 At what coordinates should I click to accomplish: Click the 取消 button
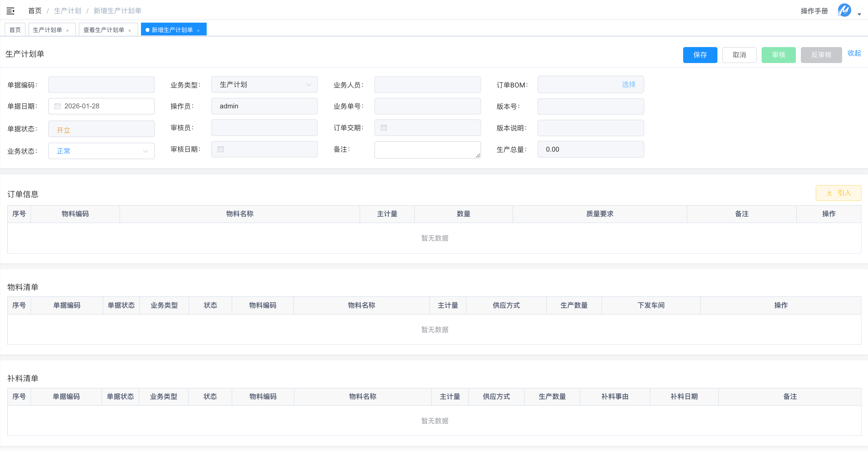click(x=739, y=55)
